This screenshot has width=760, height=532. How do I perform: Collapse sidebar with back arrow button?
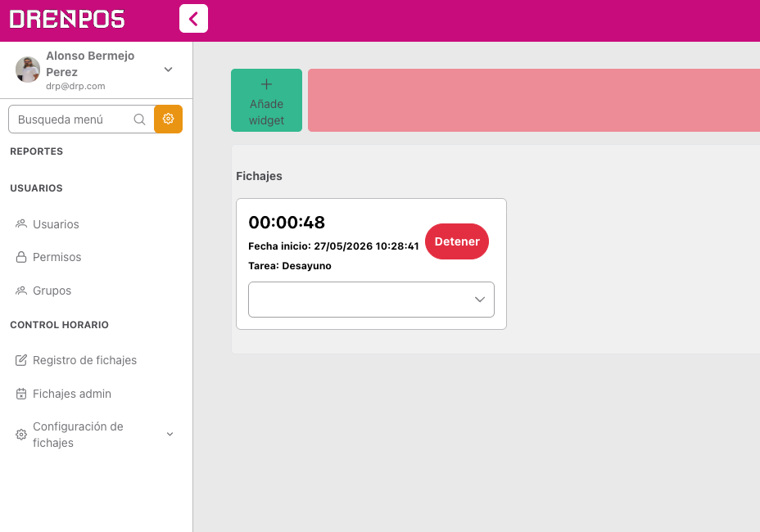point(193,19)
